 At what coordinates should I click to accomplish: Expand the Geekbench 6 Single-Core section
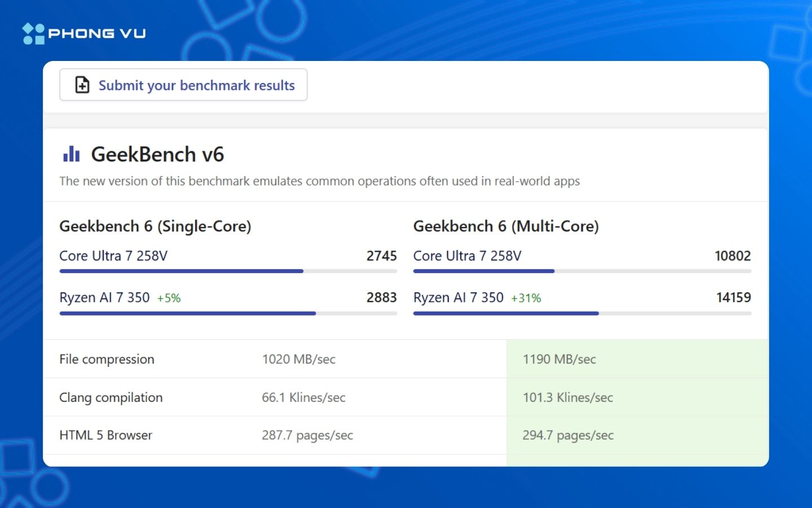point(156,226)
